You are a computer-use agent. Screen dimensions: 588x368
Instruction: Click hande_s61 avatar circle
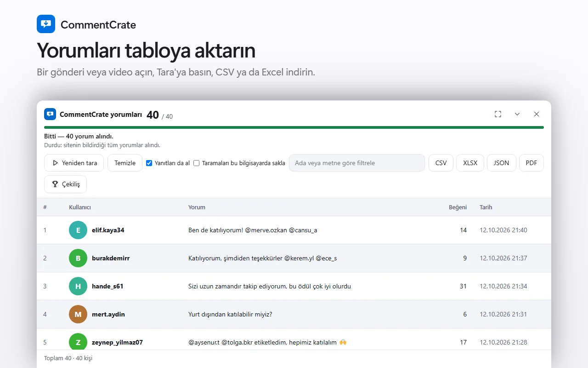click(x=78, y=286)
